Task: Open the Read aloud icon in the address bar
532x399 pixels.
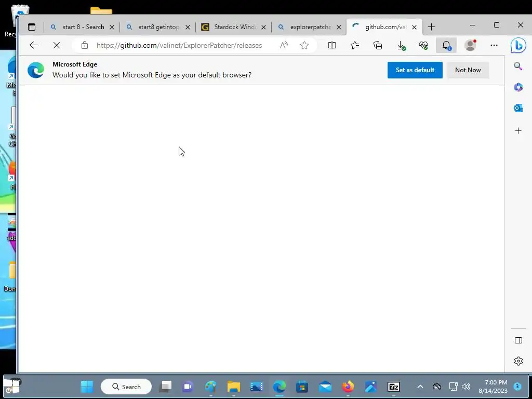Action: [x=284, y=45]
